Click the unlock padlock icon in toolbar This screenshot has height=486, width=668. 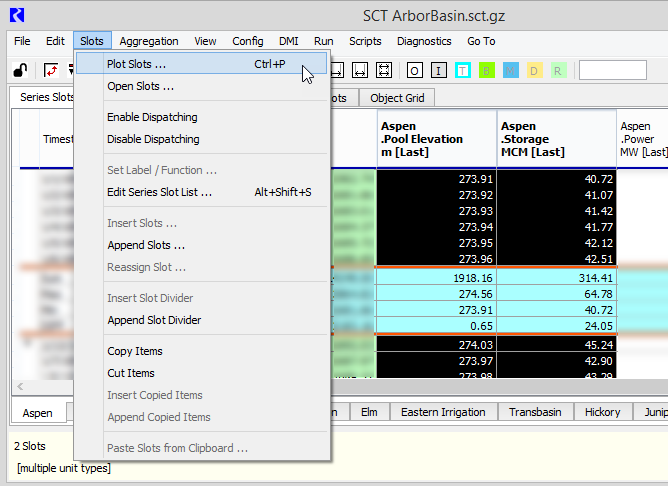(x=19, y=70)
